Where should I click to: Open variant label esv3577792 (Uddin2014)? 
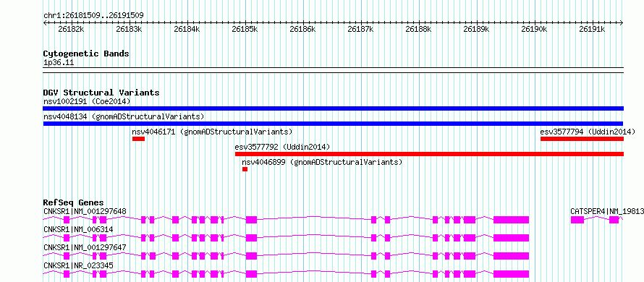[x=282, y=147]
